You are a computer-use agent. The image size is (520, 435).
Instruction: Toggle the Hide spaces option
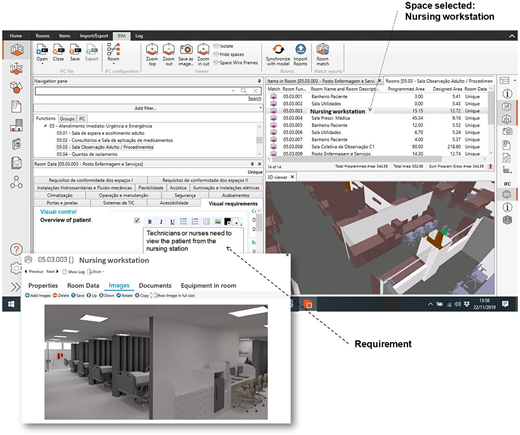click(x=229, y=54)
